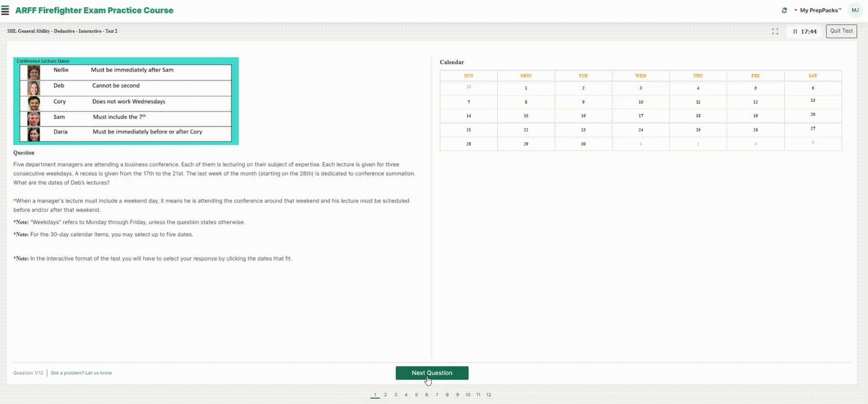Screen dimensions: 868x404
Task: Click the ARFF Firefighter Exam Practice Course title
Action: (94, 10)
